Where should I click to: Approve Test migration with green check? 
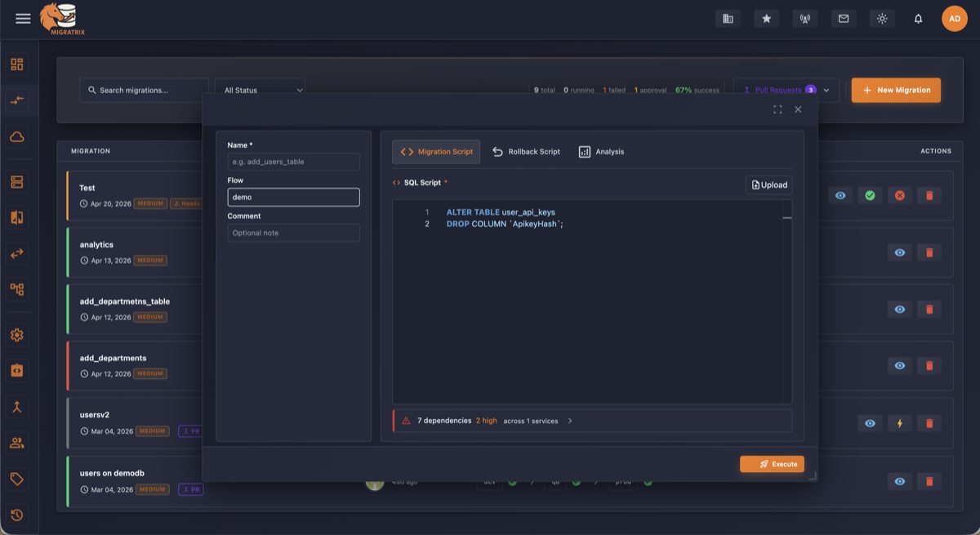click(871, 195)
